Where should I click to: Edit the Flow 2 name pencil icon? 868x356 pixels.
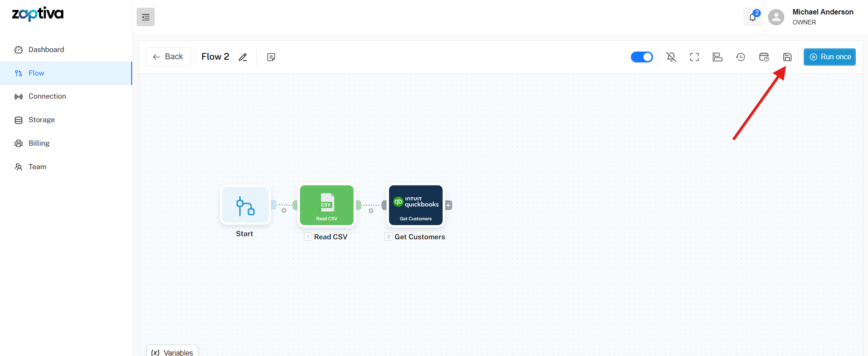(x=243, y=57)
